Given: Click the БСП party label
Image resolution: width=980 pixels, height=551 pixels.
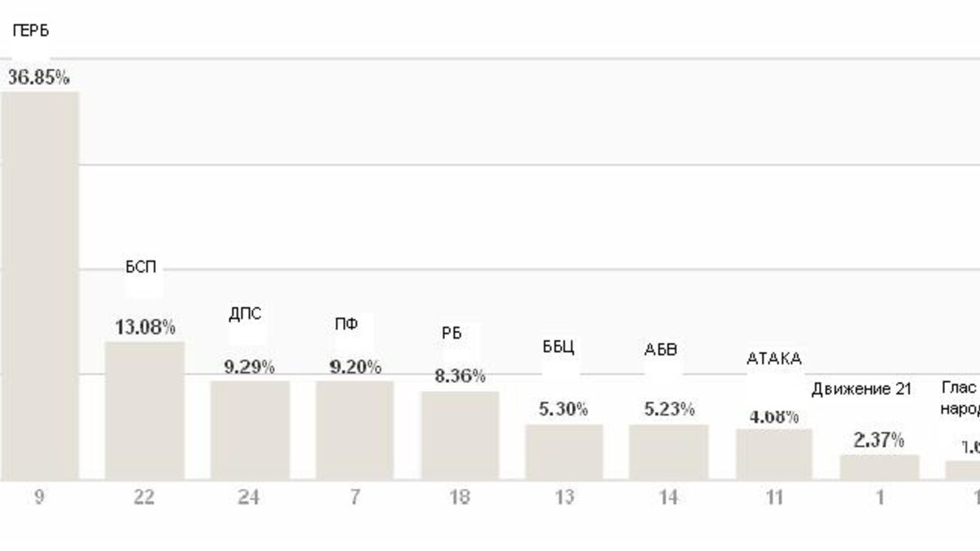Looking at the screenshot, I should 140,268.
